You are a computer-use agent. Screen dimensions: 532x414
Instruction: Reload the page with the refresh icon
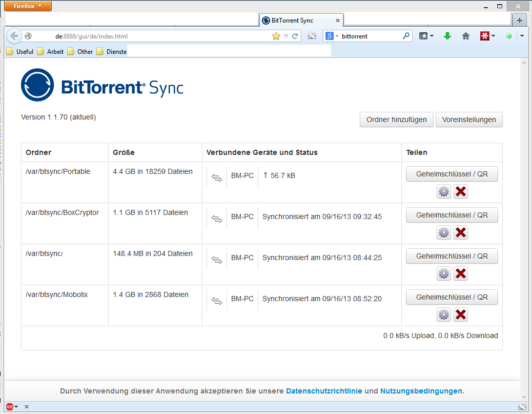(295, 36)
